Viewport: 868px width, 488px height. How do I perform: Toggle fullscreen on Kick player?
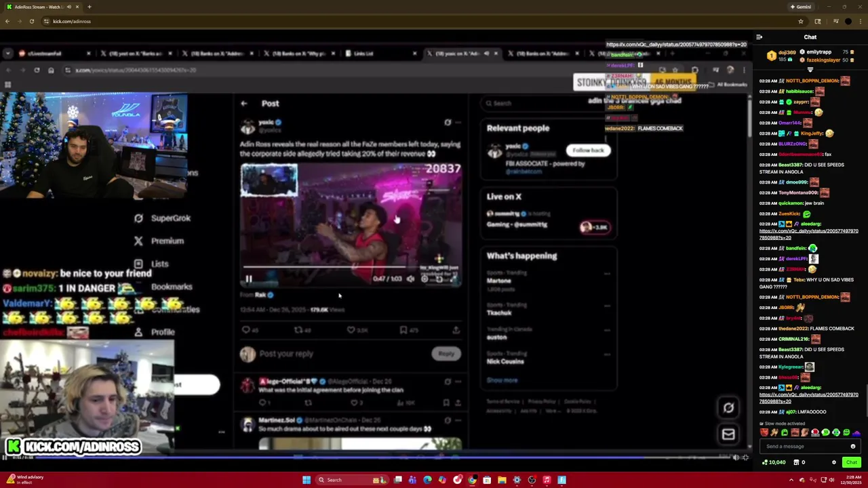[745, 457]
